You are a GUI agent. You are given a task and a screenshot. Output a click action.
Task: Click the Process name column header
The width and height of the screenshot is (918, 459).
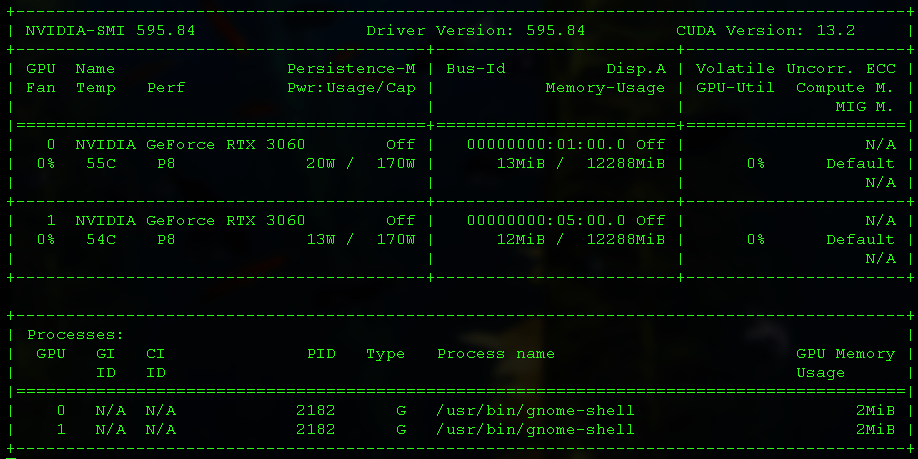pyautogui.click(x=496, y=354)
